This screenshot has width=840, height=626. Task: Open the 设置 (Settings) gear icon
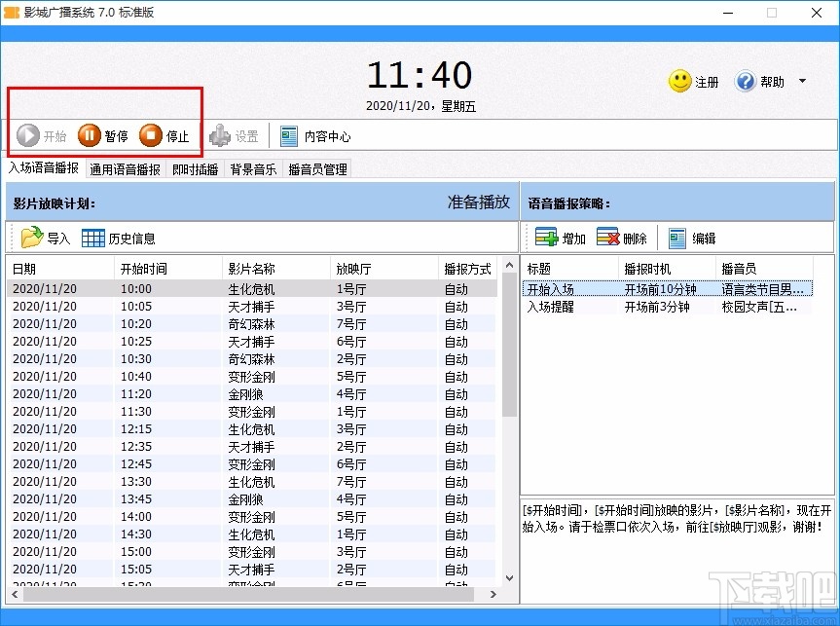click(220, 136)
